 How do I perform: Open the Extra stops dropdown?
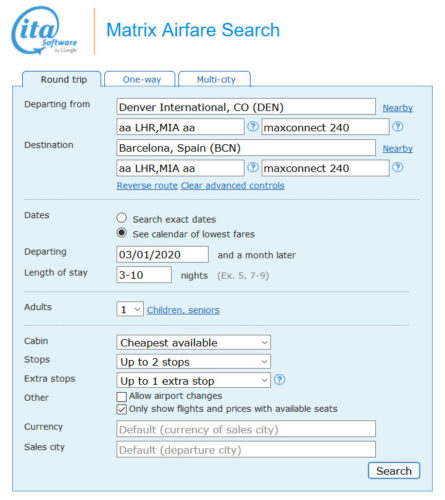point(193,380)
